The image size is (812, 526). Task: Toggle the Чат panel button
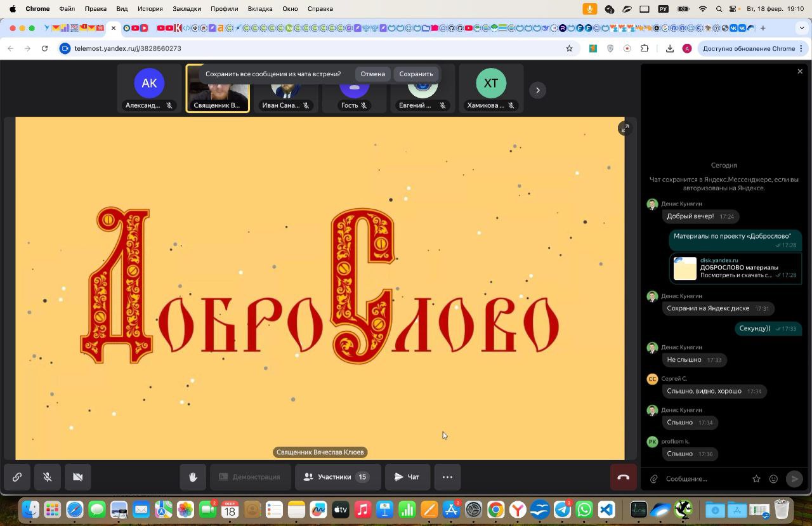point(407,477)
